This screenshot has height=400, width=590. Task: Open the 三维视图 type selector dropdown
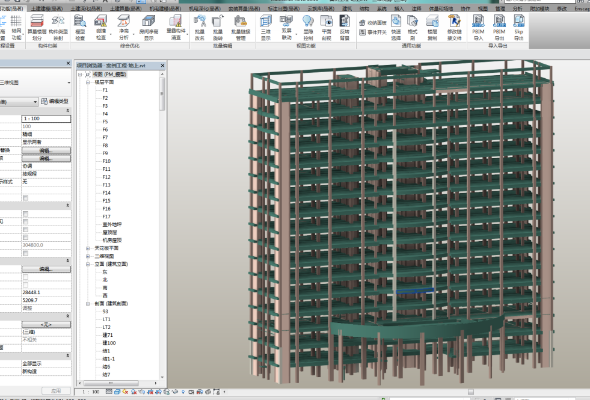coord(35,82)
